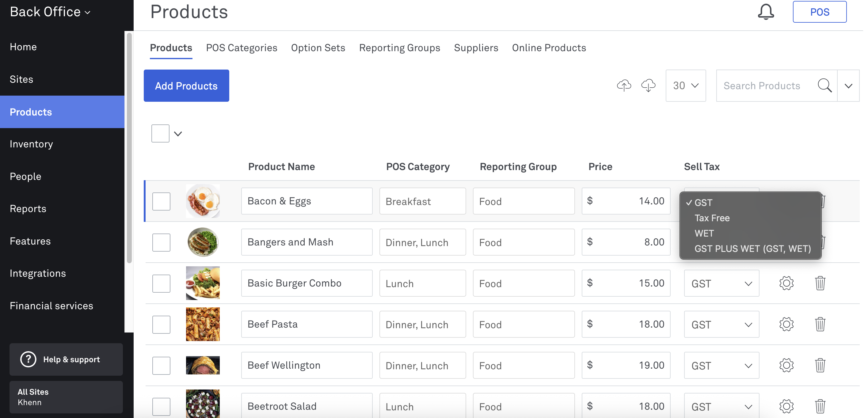Click the POS button
The width and height of the screenshot is (868, 418).
tap(820, 12)
